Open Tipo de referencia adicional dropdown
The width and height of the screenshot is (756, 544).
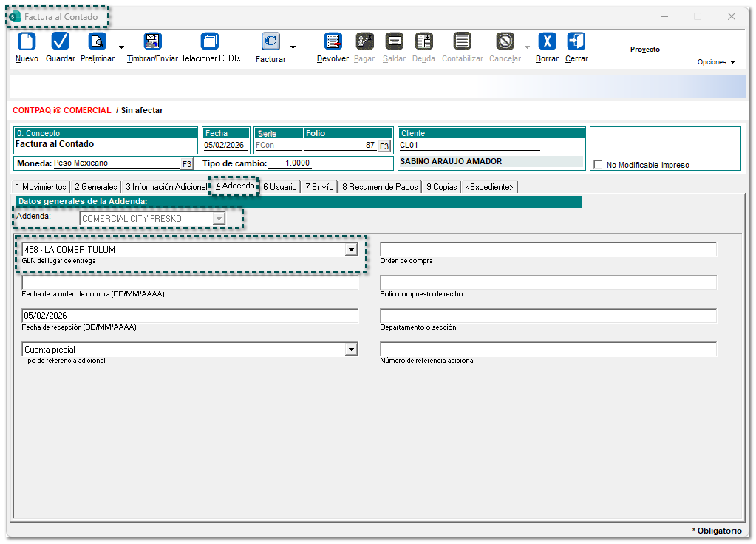tap(351, 350)
